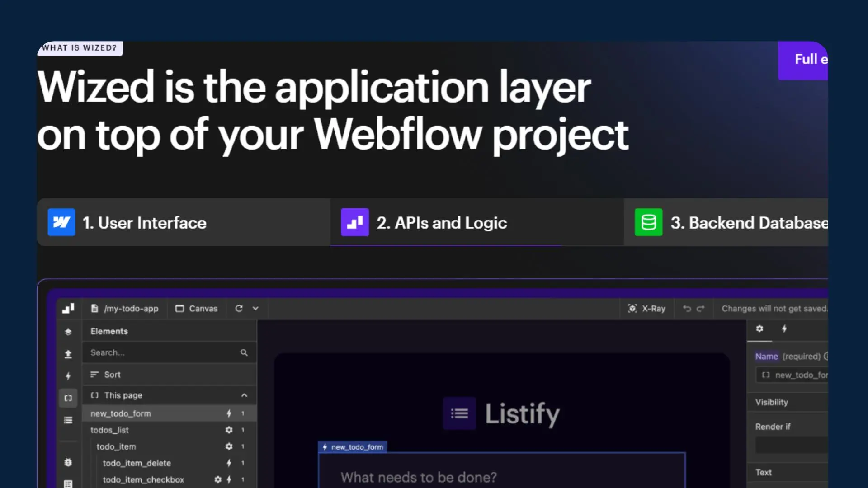Viewport: 868px width, 488px height.
Task: Click the purple Full button top right
Action: 804,60
